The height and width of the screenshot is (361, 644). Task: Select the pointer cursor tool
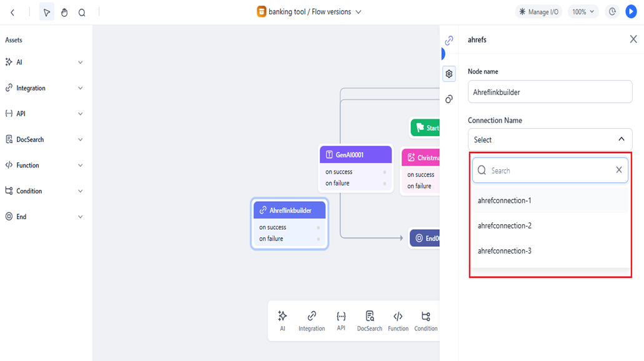[47, 12]
